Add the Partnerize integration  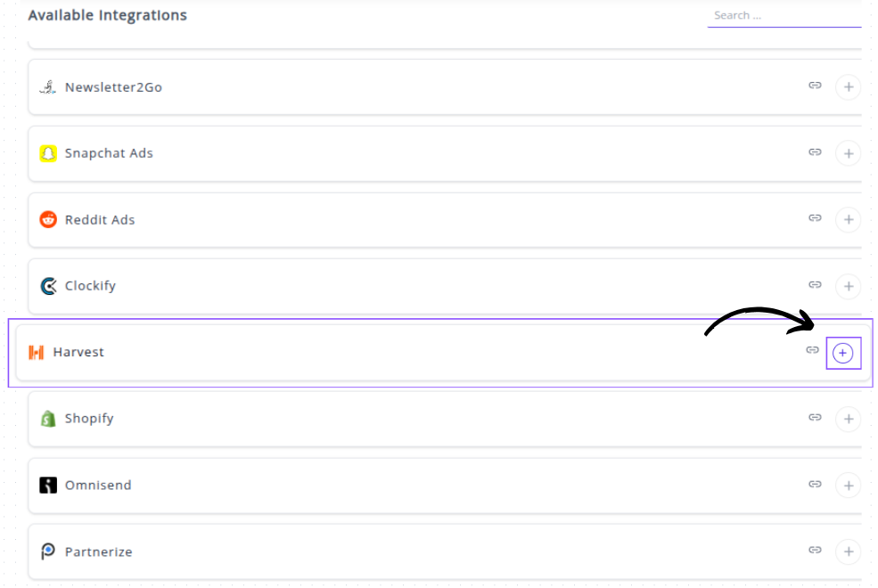(x=848, y=551)
